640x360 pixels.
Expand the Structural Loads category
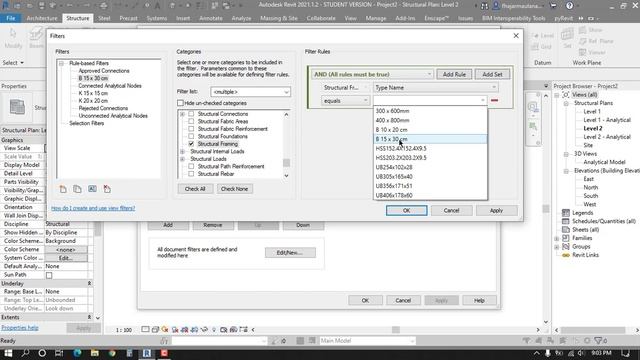pos(182,159)
